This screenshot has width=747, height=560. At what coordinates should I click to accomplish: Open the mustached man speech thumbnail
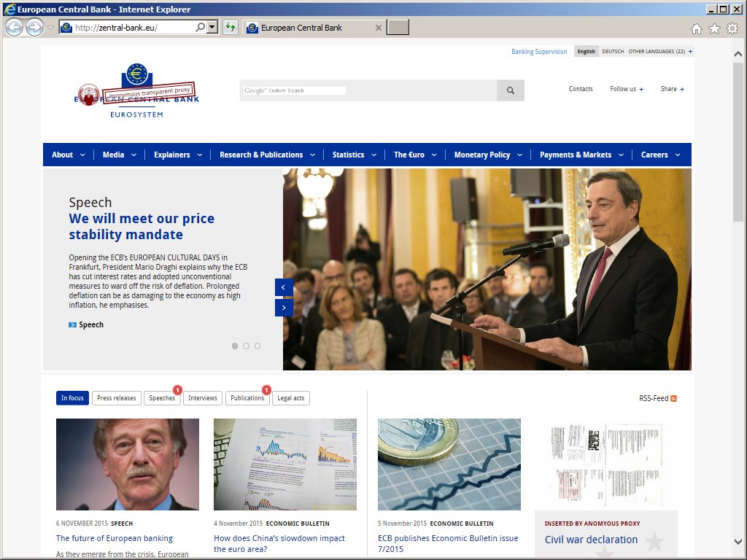(x=128, y=464)
